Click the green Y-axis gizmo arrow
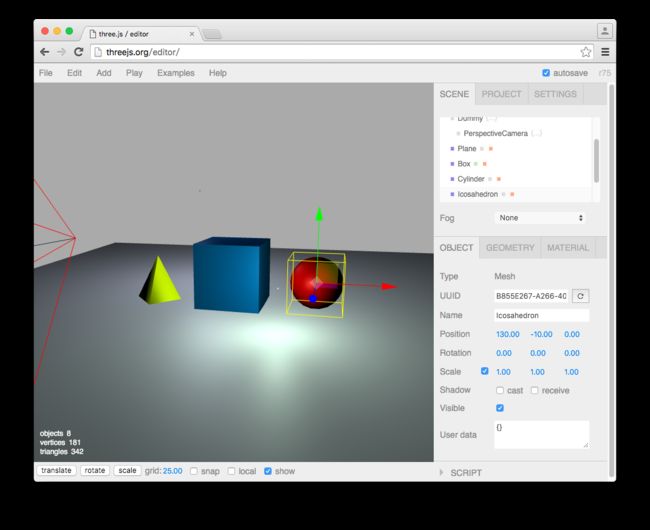This screenshot has height=530, width=650. click(319, 214)
